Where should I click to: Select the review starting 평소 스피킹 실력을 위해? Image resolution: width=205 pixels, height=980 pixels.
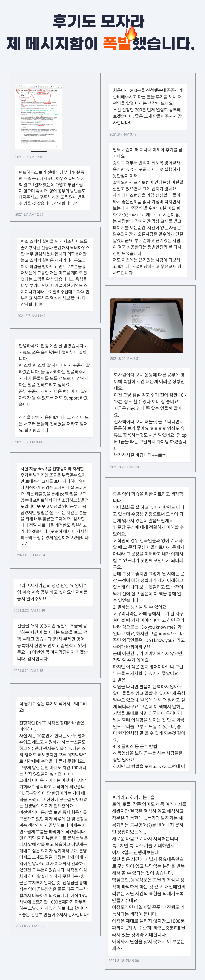[55, 273]
